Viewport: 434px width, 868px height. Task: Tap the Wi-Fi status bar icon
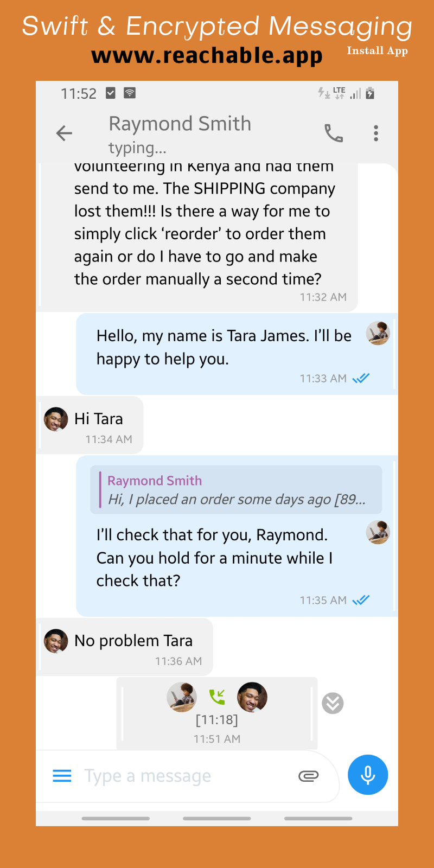(130, 93)
